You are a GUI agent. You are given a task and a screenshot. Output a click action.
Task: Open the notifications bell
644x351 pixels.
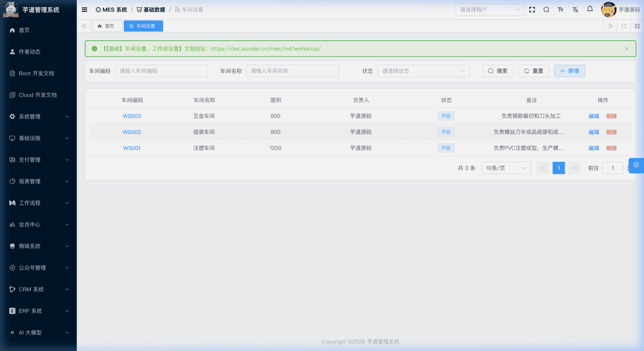click(x=590, y=9)
